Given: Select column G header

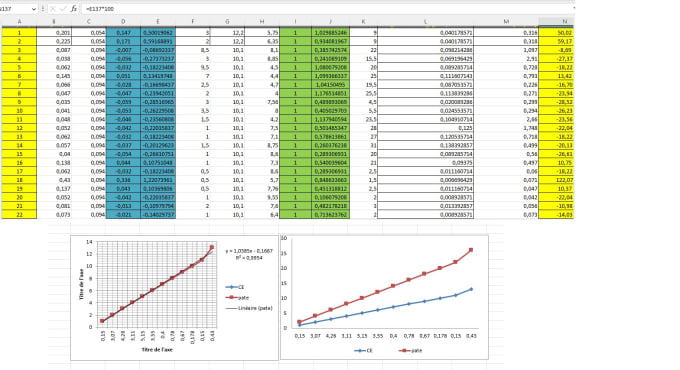Looking at the screenshot, I should point(227,21).
